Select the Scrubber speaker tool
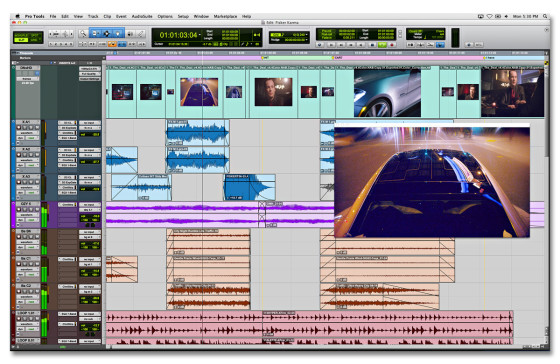This screenshot has width=560, height=364. [130, 34]
